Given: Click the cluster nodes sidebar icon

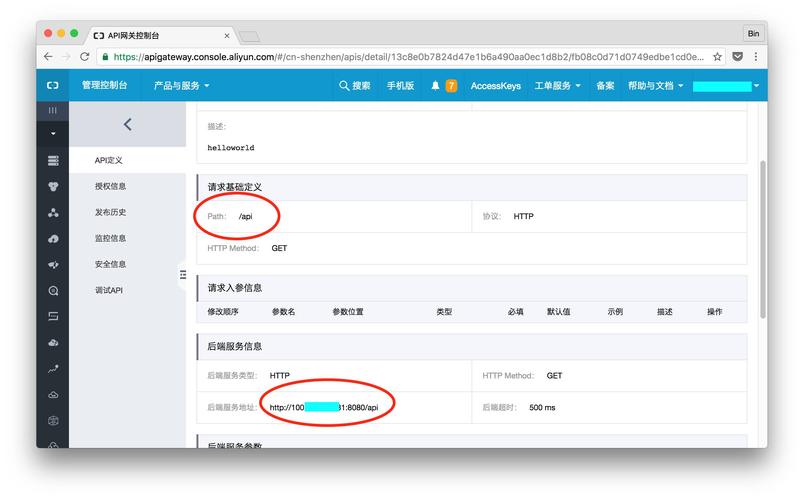Looking at the screenshot, I should (53, 213).
